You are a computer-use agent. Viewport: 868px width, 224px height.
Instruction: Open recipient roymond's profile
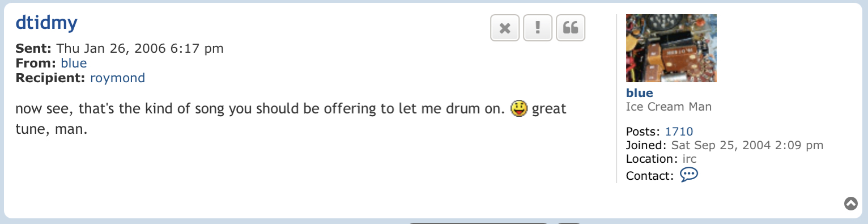pos(118,78)
